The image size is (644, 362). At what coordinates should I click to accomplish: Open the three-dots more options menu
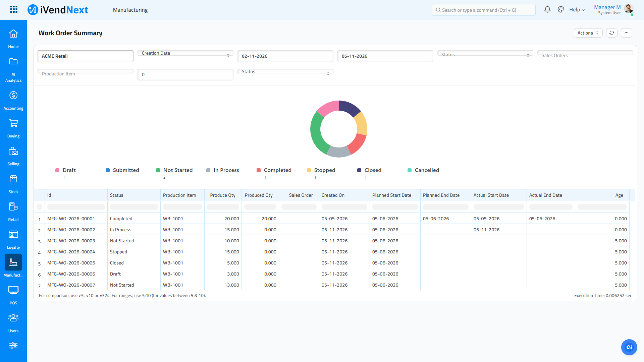click(627, 33)
